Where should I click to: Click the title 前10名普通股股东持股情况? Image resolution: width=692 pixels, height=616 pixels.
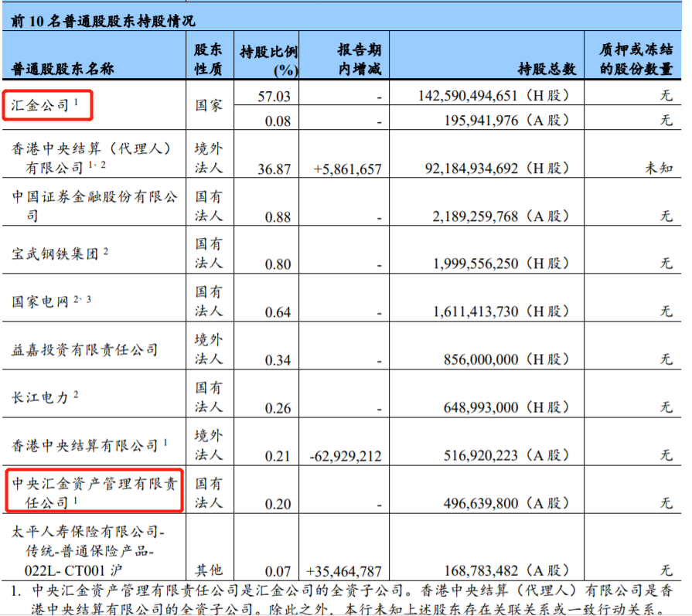102,21
